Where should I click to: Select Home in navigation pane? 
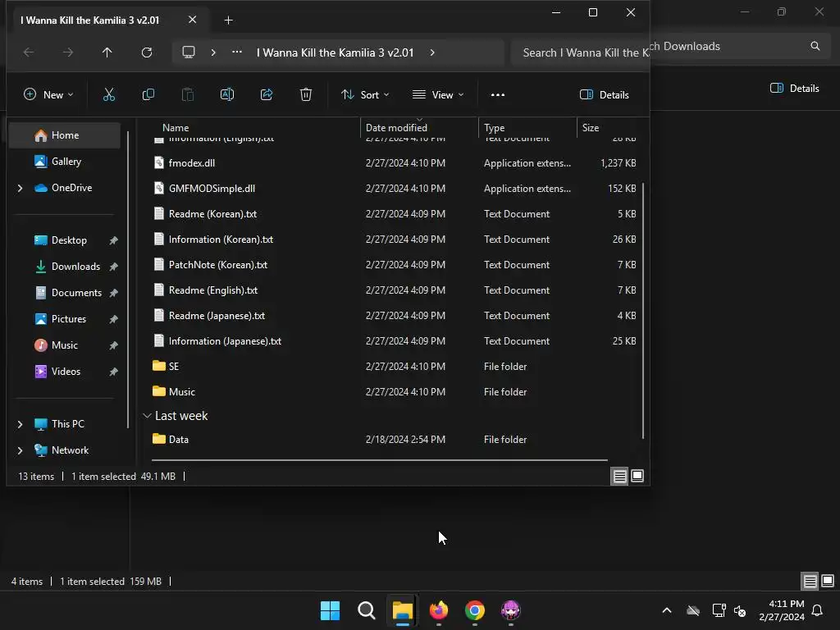coord(64,135)
